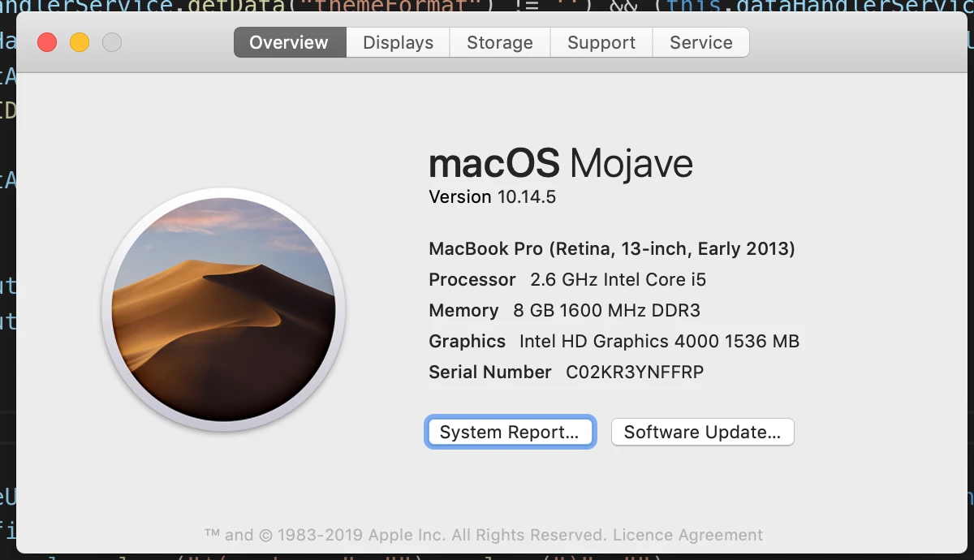Switch to the Displays tab
This screenshot has height=560, width=974.
(x=398, y=42)
